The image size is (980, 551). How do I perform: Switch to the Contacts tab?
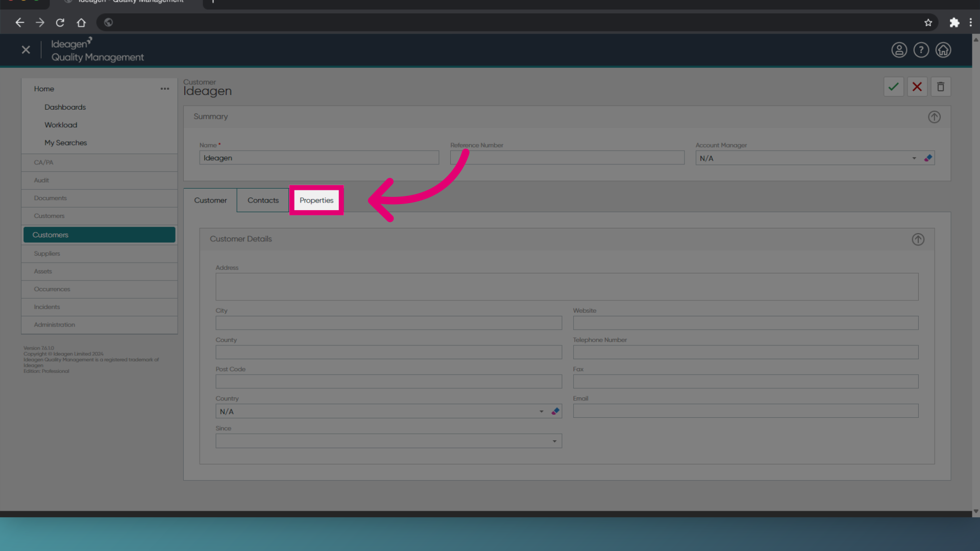point(263,200)
